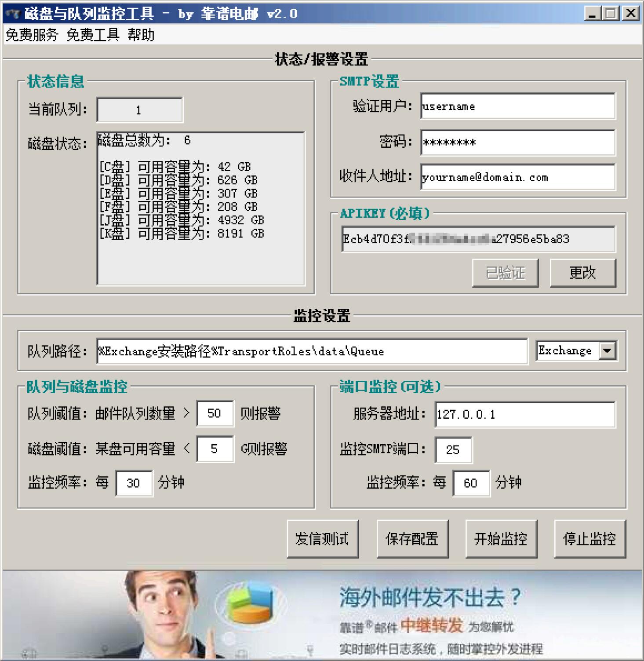Minimize the monitoring tool window
644x661 pixels.
tap(592, 14)
